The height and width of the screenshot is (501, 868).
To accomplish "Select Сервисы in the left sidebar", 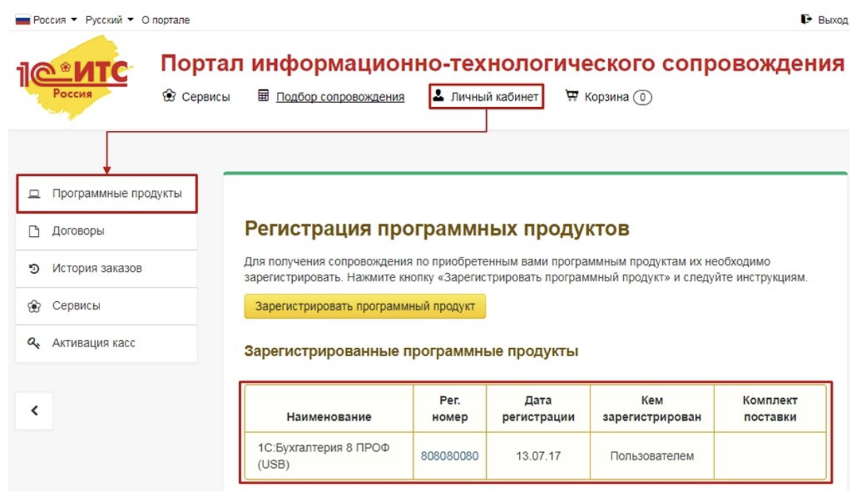I will [76, 306].
